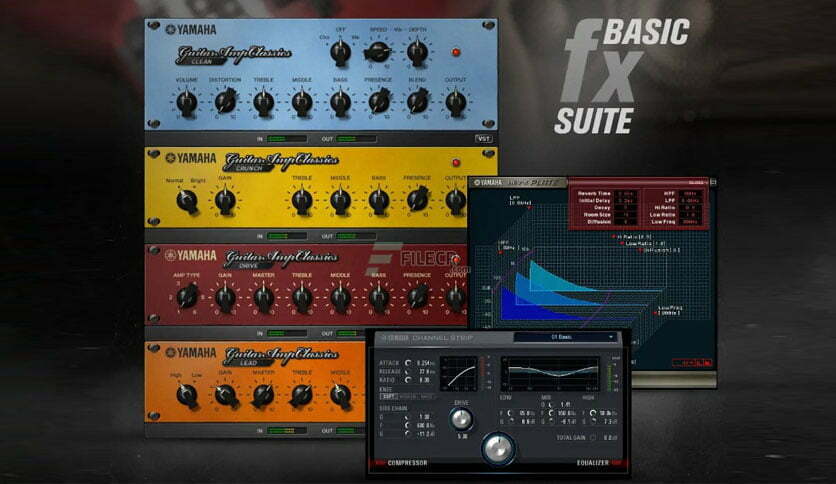Toggle the red power LED on Clean amp
Image resolution: width=836 pixels, height=484 pixels.
457,51
